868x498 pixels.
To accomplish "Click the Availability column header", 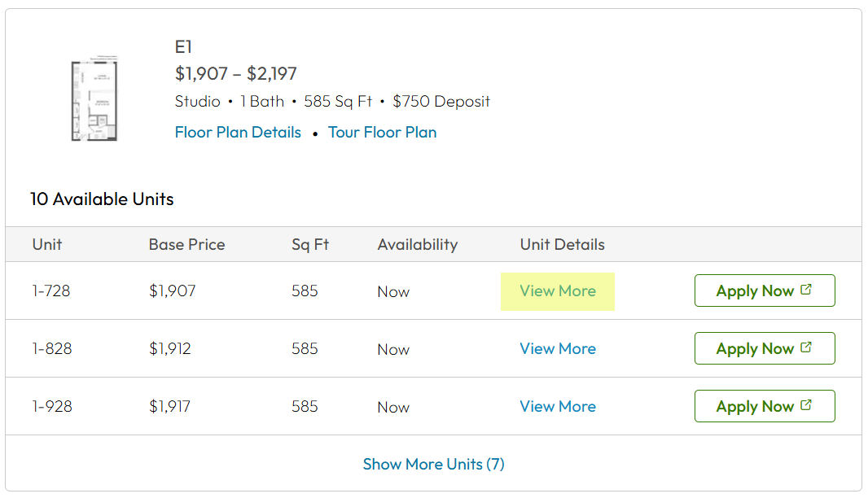I will point(418,245).
